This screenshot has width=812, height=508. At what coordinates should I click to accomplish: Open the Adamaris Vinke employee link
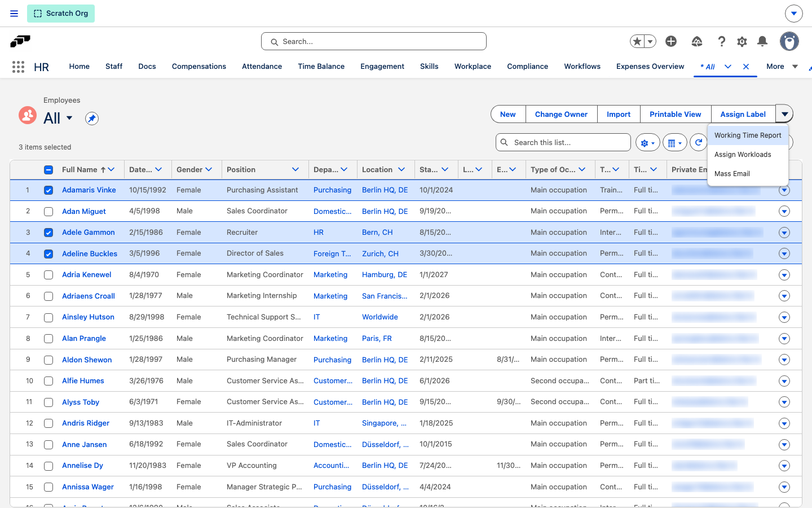89,190
